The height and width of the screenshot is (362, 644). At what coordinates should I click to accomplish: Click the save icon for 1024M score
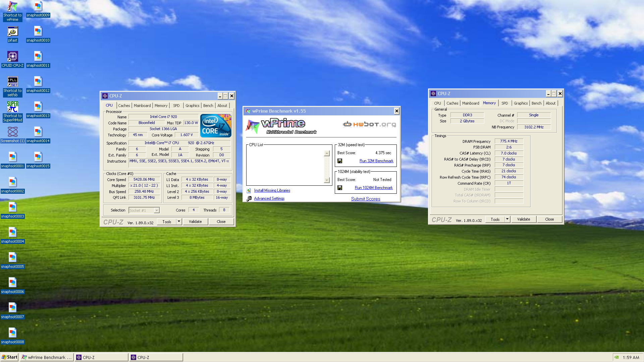340,188
